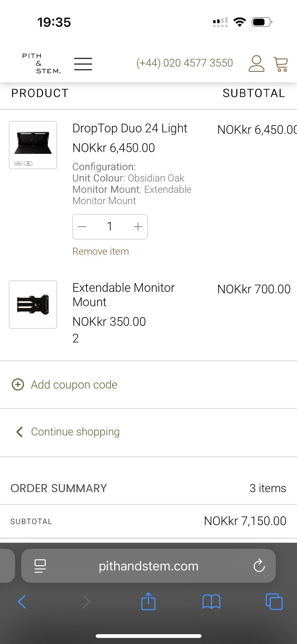Open the user account icon
The image size is (297, 644).
pyautogui.click(x=256, y=64)
